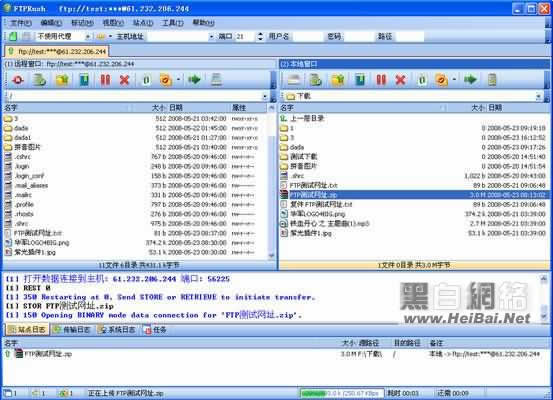Click the drive icon in local pane toolbar
Viewport: 553px width, 400px height.
point(294,80)
